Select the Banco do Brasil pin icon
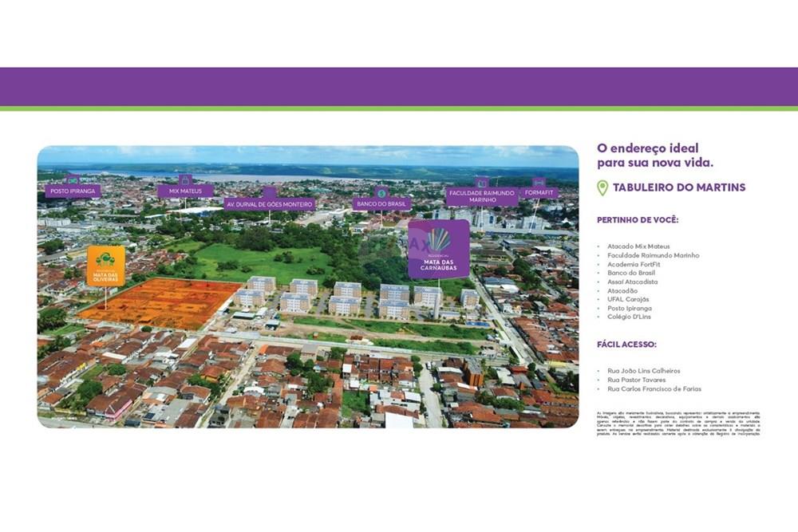 pos(381,195)
